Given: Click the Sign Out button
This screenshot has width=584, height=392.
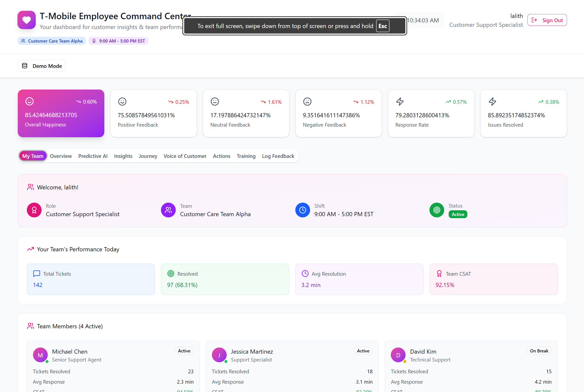Looking at the screenshot, I should 547,20.
